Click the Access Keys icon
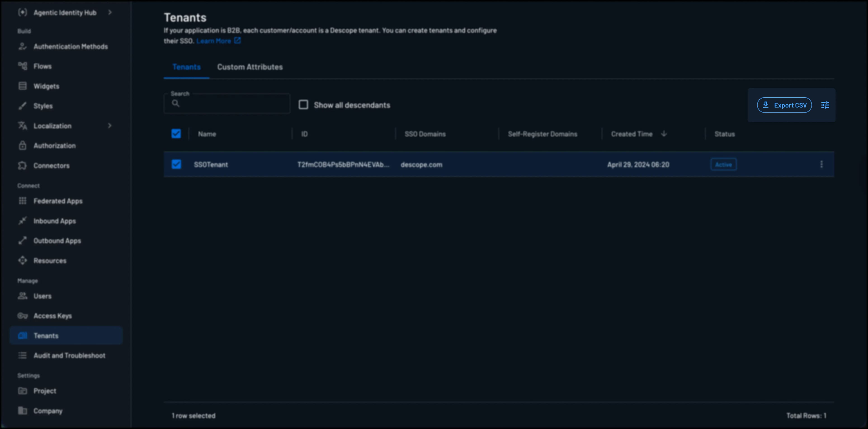 [22, 316]
